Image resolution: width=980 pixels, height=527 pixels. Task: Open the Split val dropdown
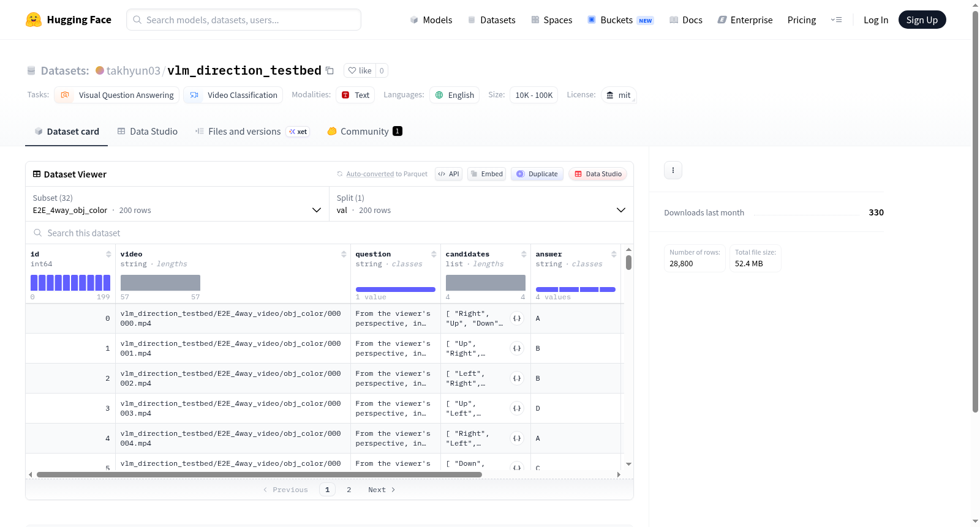point(481,204)
